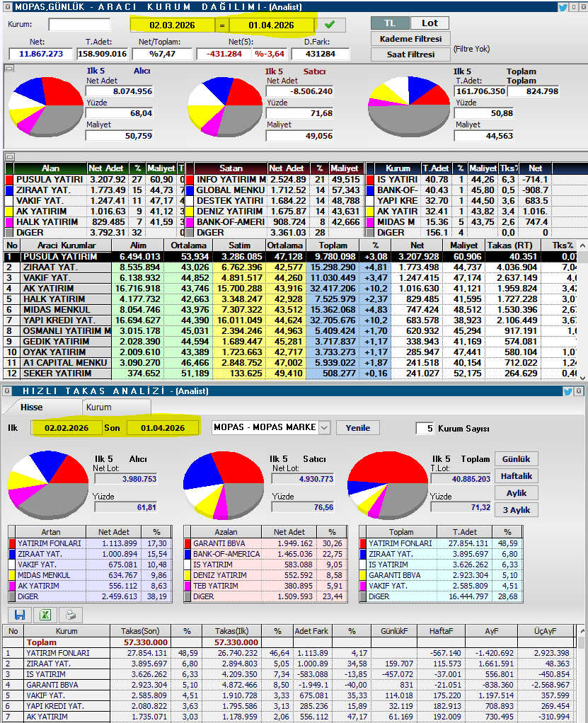Sort Takas table by Adet Fark header

(x=311, y=631)
